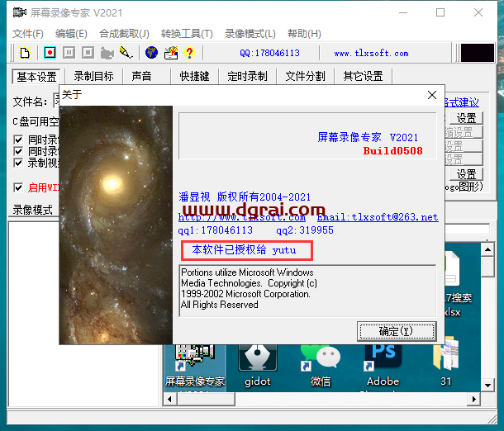Switch to the 定时录制 tab
The height and width of the screenshot is (431, 504).
[247, 76]
